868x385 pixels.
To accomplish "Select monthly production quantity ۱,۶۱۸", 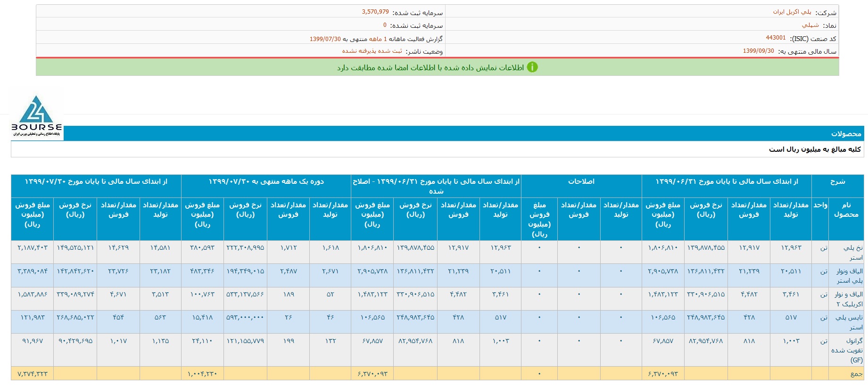I will coord(331,247).
